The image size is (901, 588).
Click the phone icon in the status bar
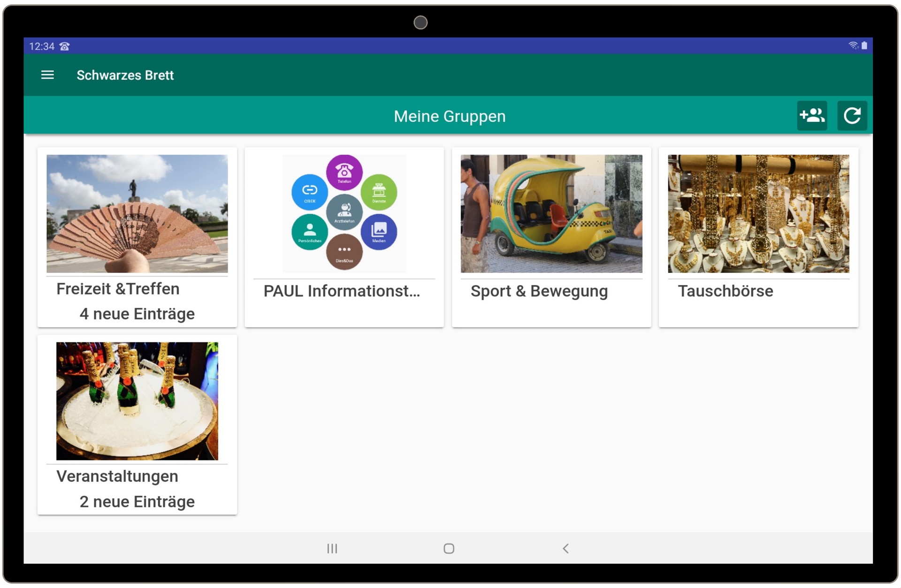[64, 46]
